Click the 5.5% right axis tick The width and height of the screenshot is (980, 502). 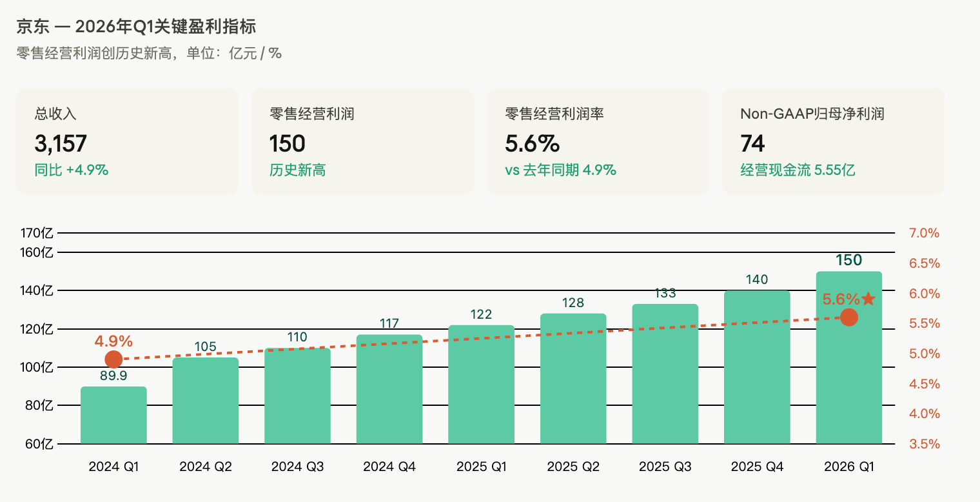tap(924, 323)
